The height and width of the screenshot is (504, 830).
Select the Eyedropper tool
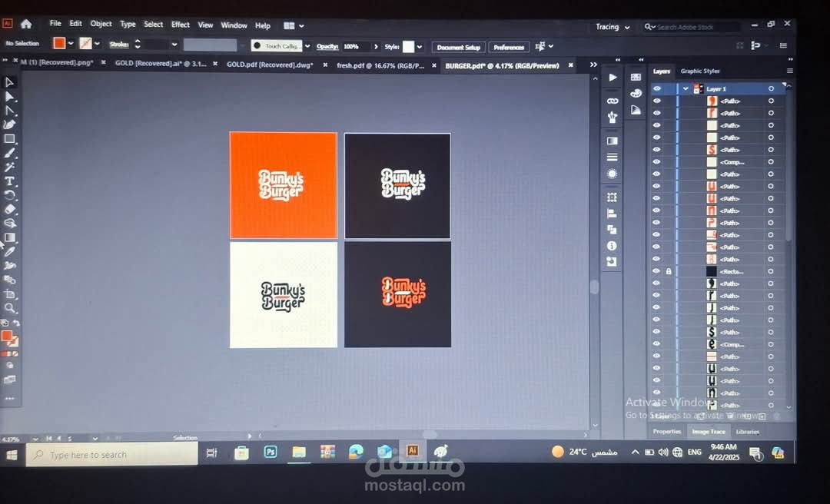tap(9, 251)
